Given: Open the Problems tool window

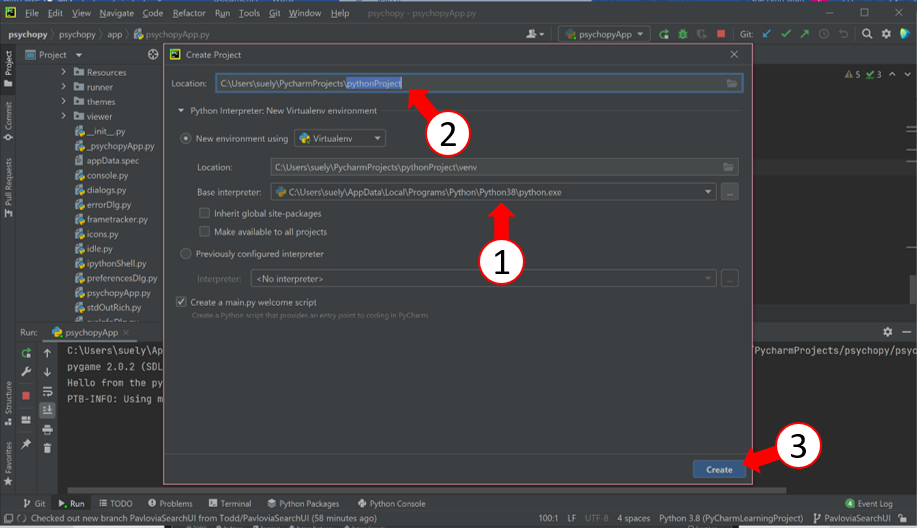Looking at the screenshot, I should point(170,503).
